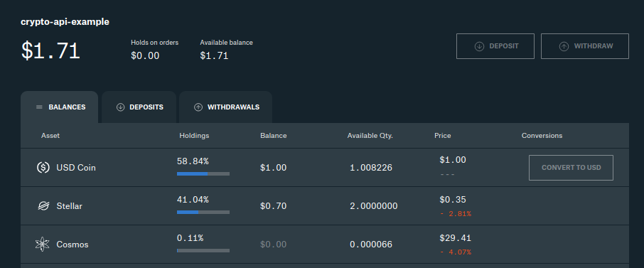Click the large $1.71 total balance
Viewport: 644px width, 268px height.
pyautogui.click(x=50, y=51)
